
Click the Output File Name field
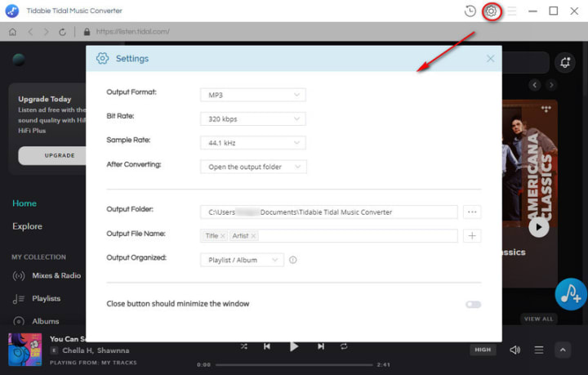(x=329, y=236)
